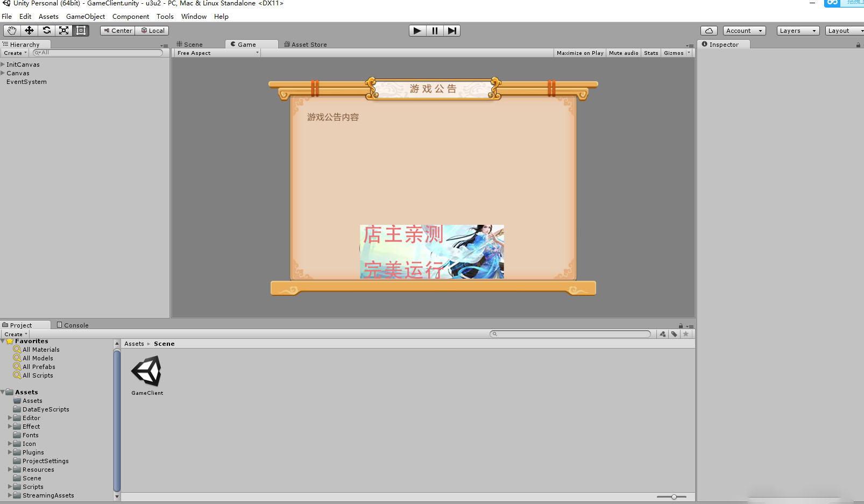Open the GameObject menu
This screenshot has width=864, height=504.
[x=86, y=17]
